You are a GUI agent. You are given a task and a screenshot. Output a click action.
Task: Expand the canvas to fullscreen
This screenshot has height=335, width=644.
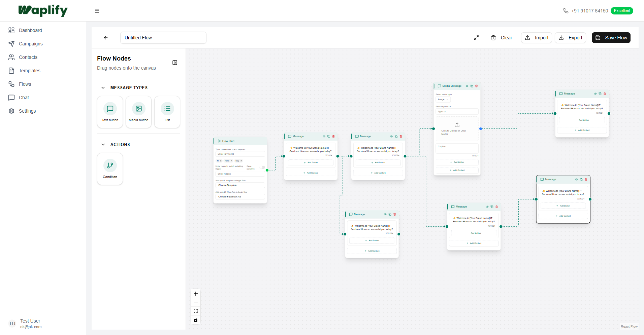pyautogui.click(x=476, y=38)
